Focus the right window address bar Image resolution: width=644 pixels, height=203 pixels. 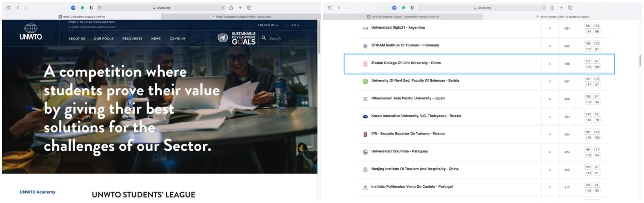coord(482,8)
